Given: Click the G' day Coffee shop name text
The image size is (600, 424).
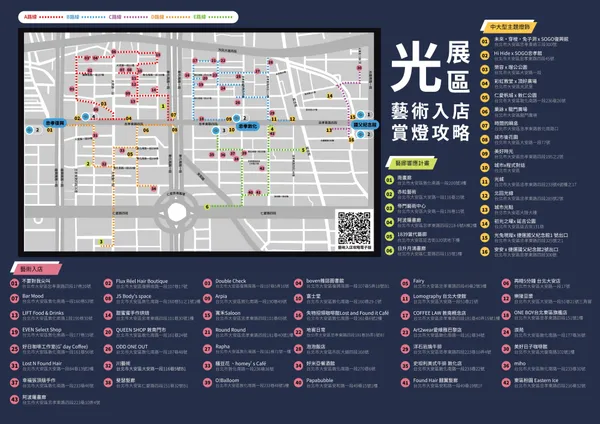Looking at the screenshot, I should click(55, 347).
